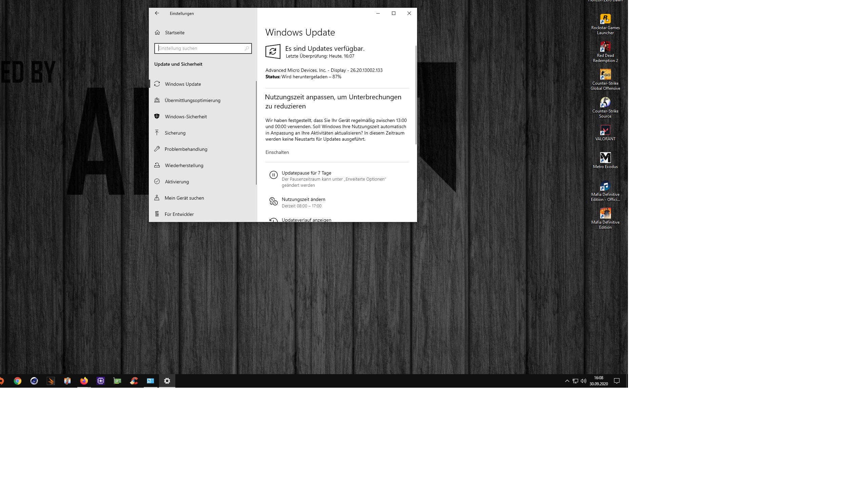Open the Sicherung section
Image resolution: width=868 pixels, height=488 pixels.
click(175, 133)
